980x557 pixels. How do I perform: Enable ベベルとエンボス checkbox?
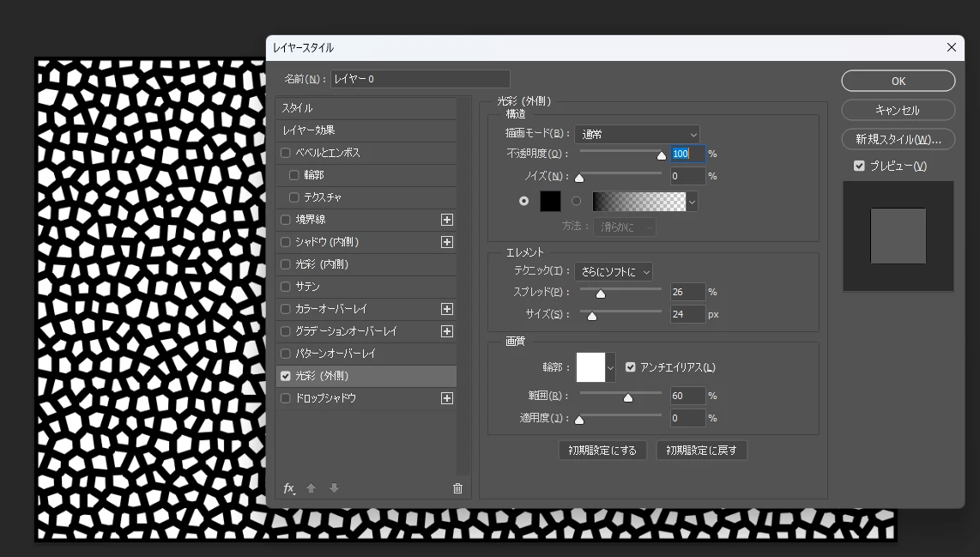(286, 153)
